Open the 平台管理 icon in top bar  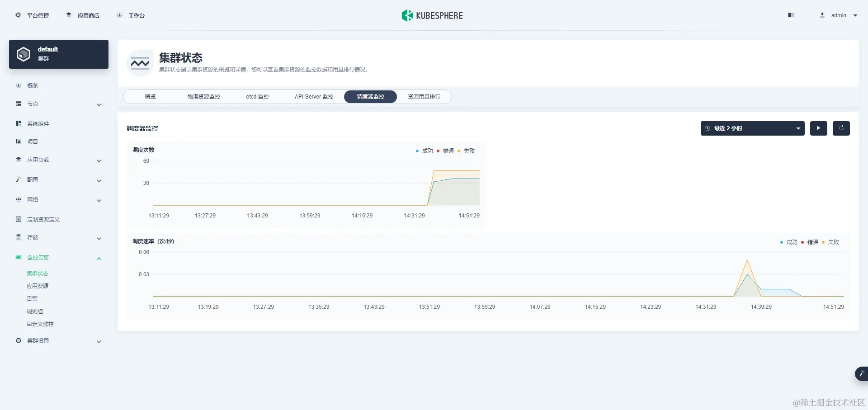click(x=18, y=15)
